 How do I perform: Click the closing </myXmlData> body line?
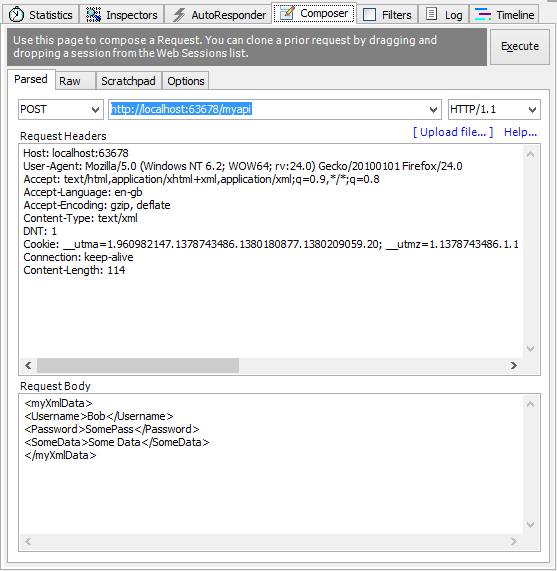(x=60, y=455)
